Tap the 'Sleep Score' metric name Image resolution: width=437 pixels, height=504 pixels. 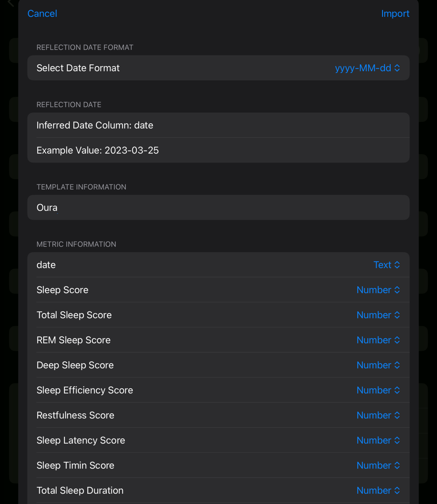pyautogui.click(x=63, y=290)
